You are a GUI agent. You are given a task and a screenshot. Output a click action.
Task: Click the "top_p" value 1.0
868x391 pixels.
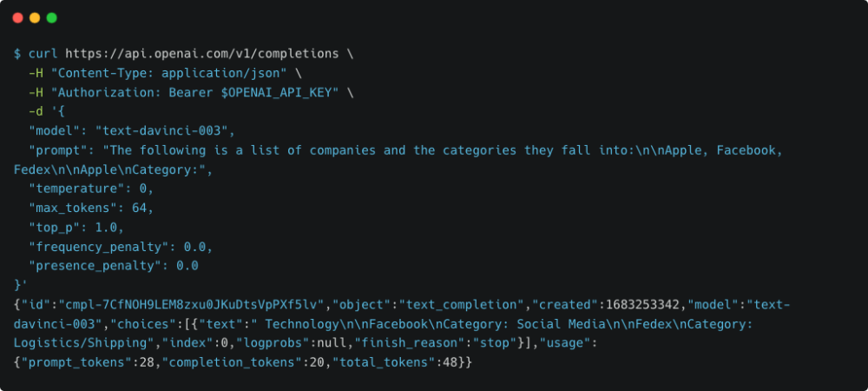coord(110,227)
